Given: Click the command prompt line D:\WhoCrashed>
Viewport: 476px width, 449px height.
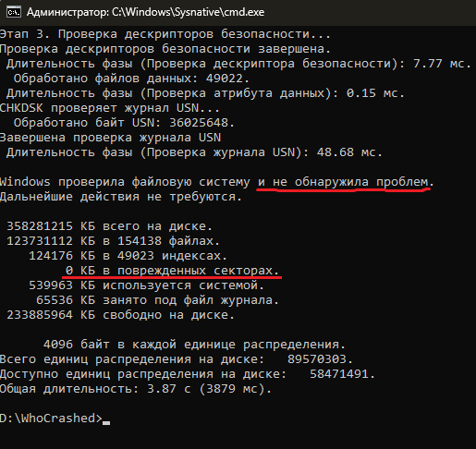Looking at the screenshot, I should [x=51, y=419].
